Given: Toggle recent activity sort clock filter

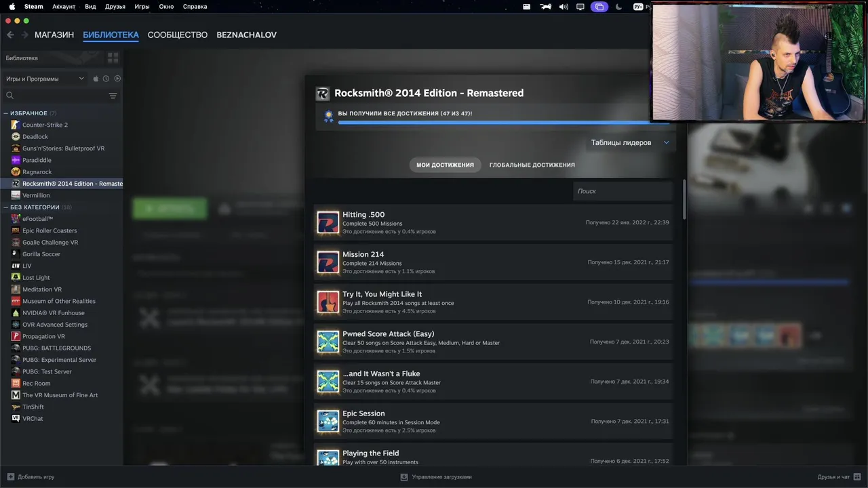Looking at the screenshot, I should click(106, 79).
